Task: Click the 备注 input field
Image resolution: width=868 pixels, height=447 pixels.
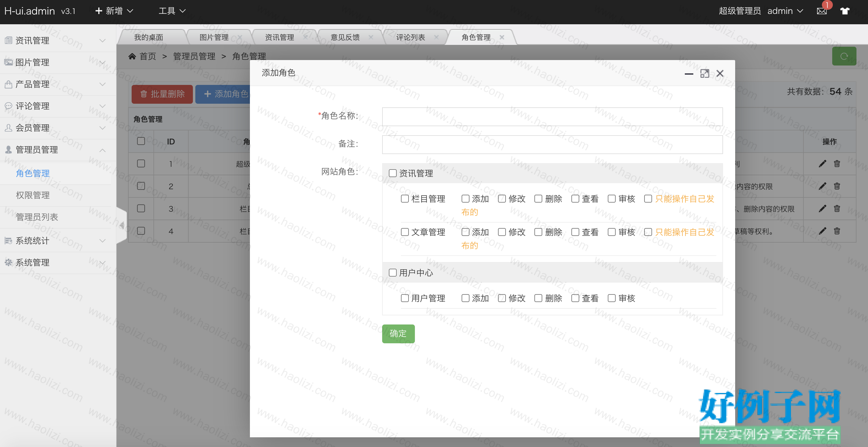Action: [552, 145]
